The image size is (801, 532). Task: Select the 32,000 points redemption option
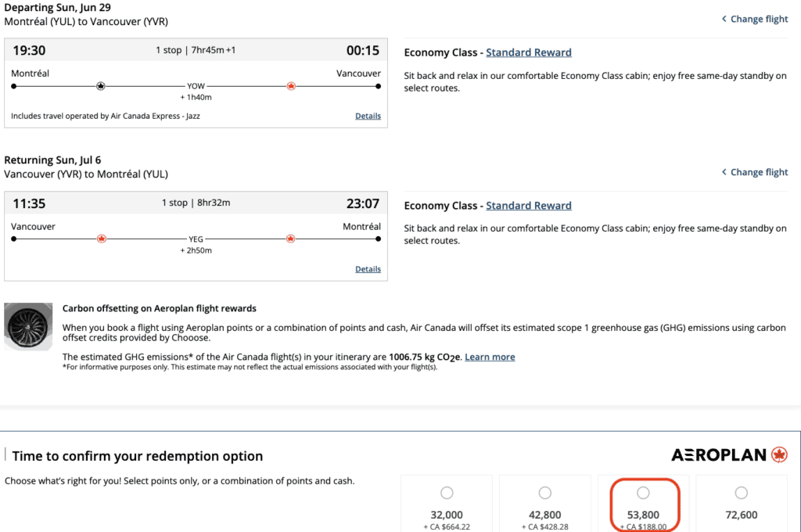point(446,493)
